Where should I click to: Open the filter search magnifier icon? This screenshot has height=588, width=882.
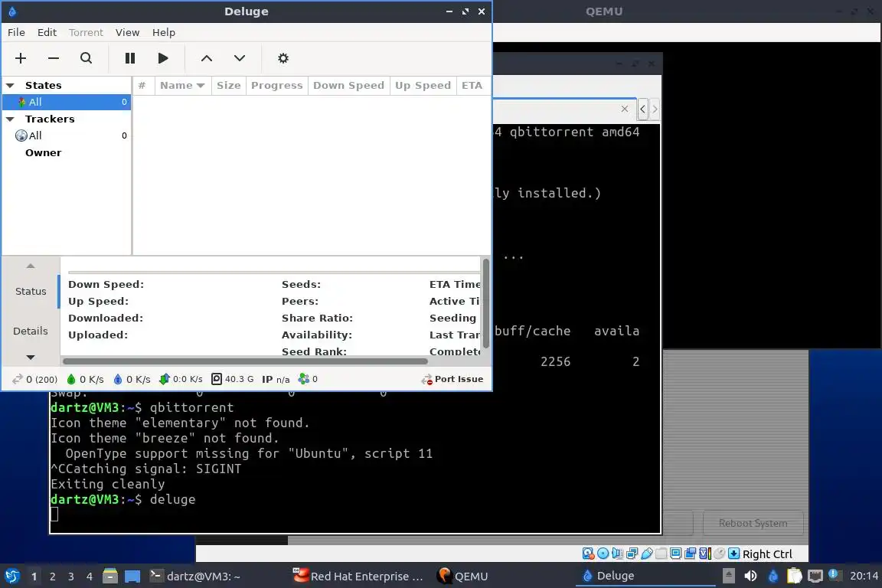click(86, 58)
